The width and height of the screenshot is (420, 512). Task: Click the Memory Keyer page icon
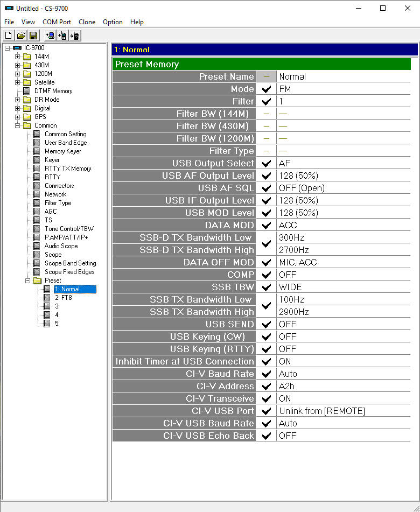37,151
